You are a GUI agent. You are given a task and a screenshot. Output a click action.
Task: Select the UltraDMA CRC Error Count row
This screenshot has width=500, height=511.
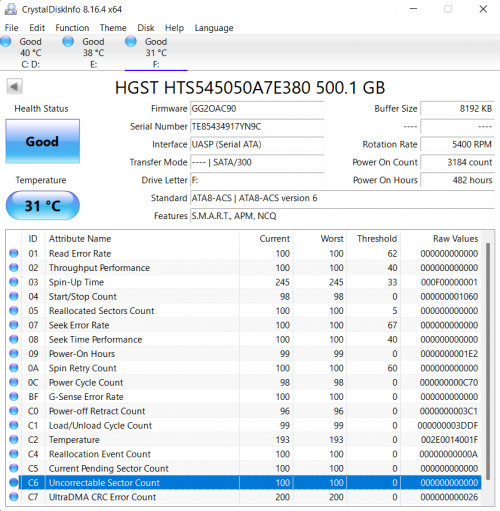(x=244, y=497)
